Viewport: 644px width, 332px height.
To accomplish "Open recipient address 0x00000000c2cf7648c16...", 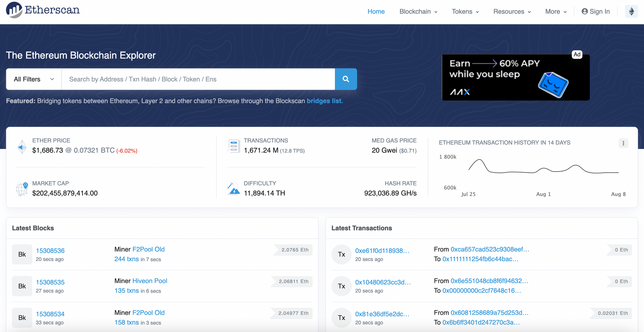I will (x=482, y=290).
